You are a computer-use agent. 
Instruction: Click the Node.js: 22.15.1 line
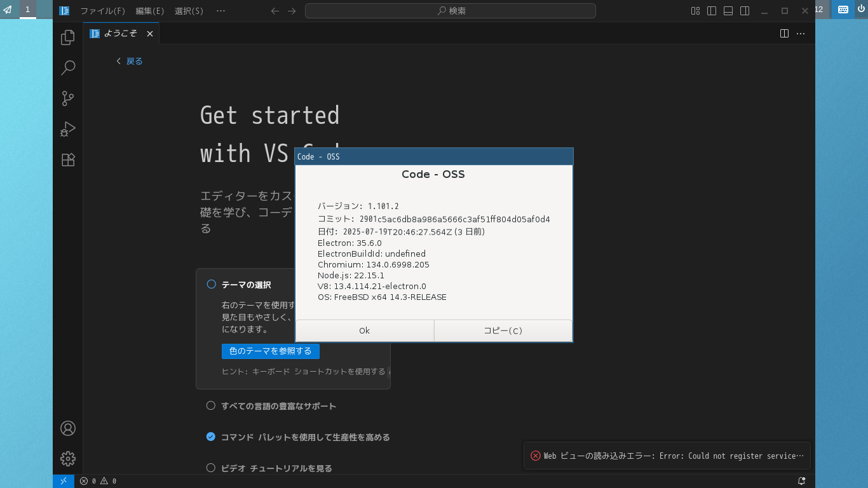(x=351, y=275)
